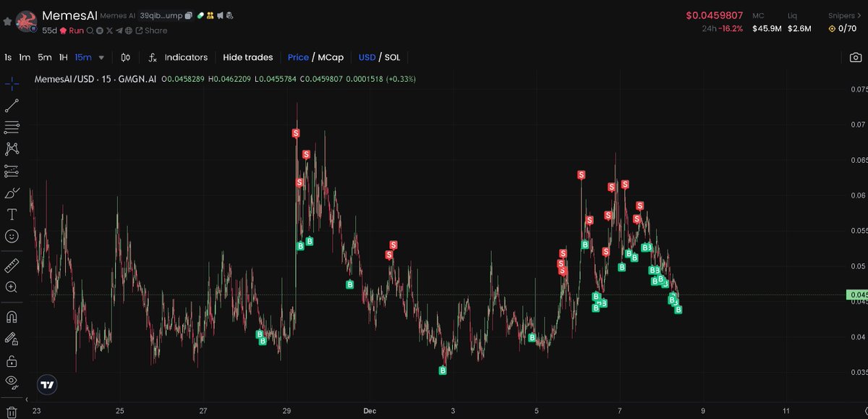This screenshot has height=419, width=868.
Task: Take a chart snapshot with camera icon
Action: (856, 57)
